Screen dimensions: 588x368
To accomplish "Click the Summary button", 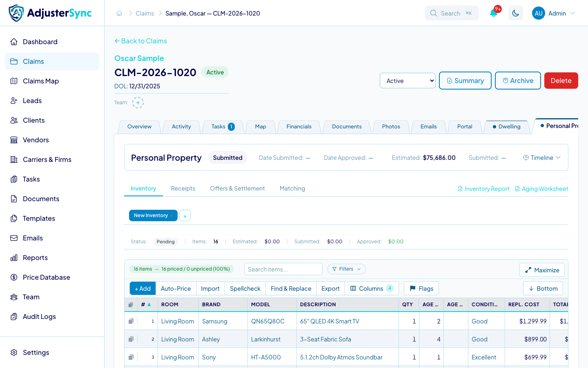I will (x=465, y=81).
